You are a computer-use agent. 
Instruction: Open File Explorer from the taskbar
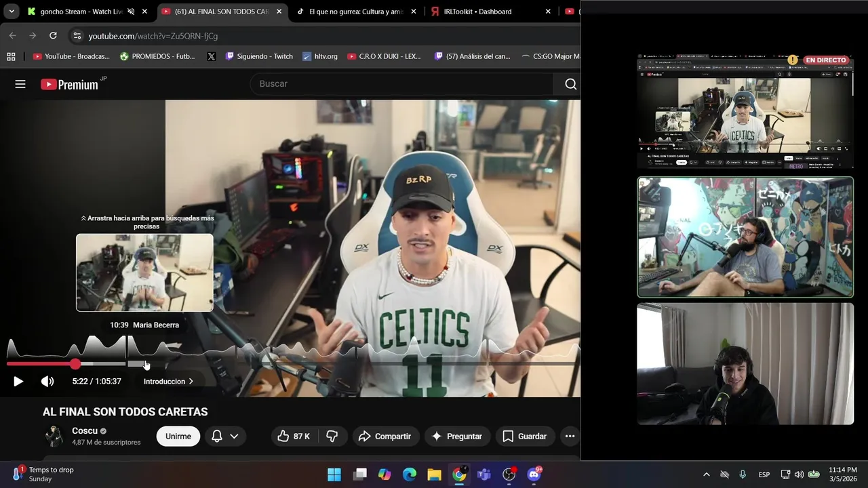coord(435,474)
